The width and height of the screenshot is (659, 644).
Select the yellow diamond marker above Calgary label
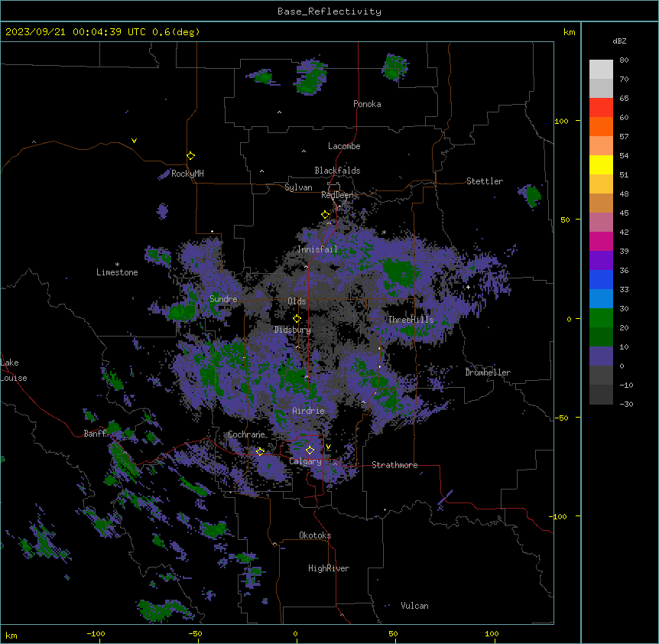tap(310, 450)
